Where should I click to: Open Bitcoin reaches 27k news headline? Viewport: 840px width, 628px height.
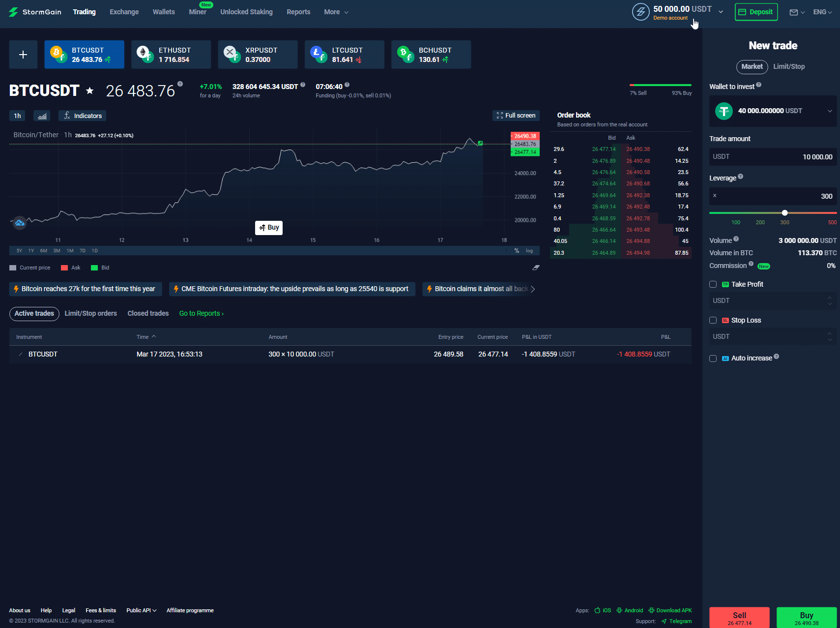coord(86,289)
